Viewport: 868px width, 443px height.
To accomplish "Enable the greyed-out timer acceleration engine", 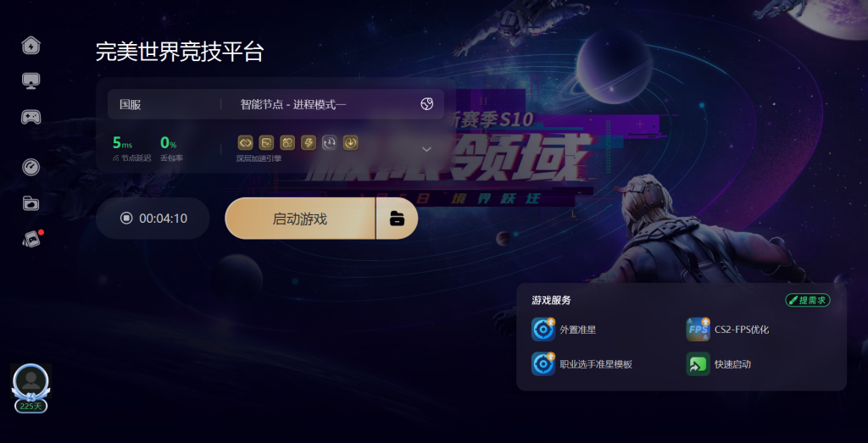I will pos(330,142).
